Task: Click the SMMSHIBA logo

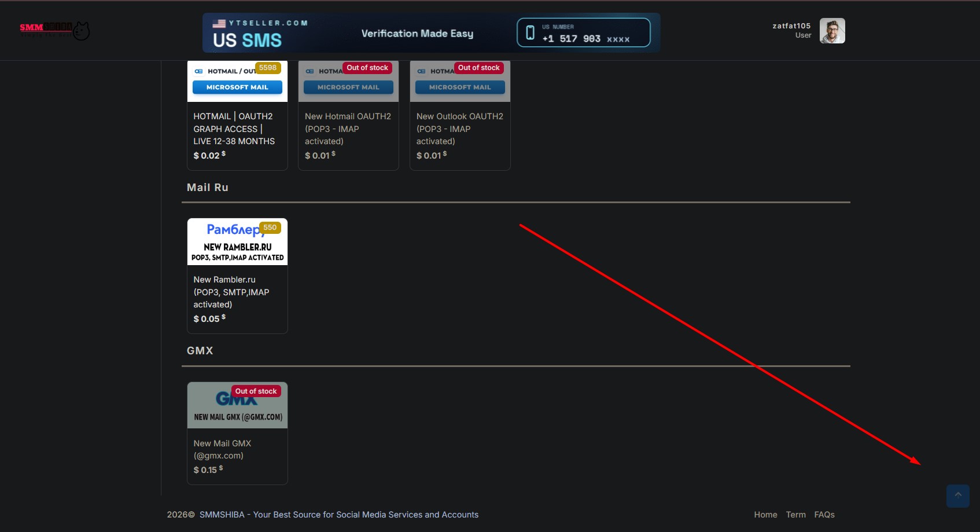Action: pyautogui.click(x=54, y=30)
